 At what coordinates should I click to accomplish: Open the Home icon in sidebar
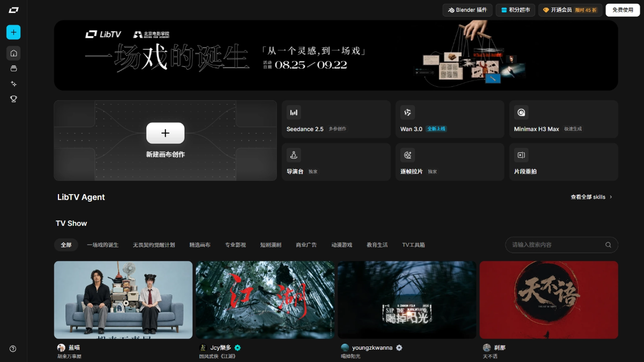[x=13, y=53]
